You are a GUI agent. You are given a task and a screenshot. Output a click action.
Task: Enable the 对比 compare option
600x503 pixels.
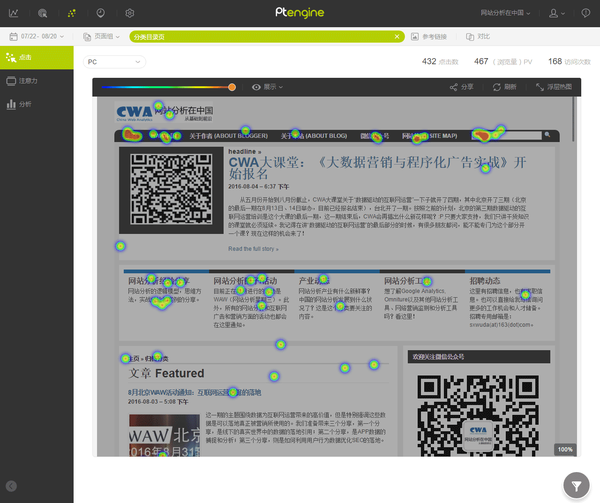coord(478,37)
